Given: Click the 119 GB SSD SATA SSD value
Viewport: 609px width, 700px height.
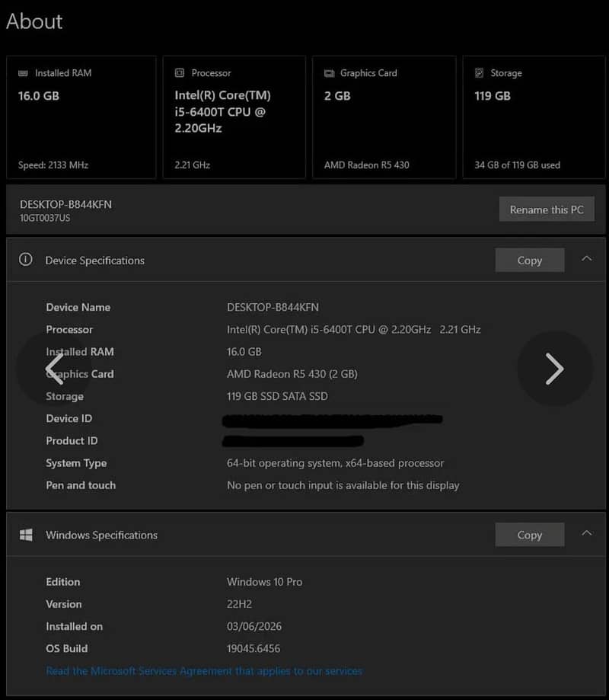Looking at the screenshot, I should point(277,396).
